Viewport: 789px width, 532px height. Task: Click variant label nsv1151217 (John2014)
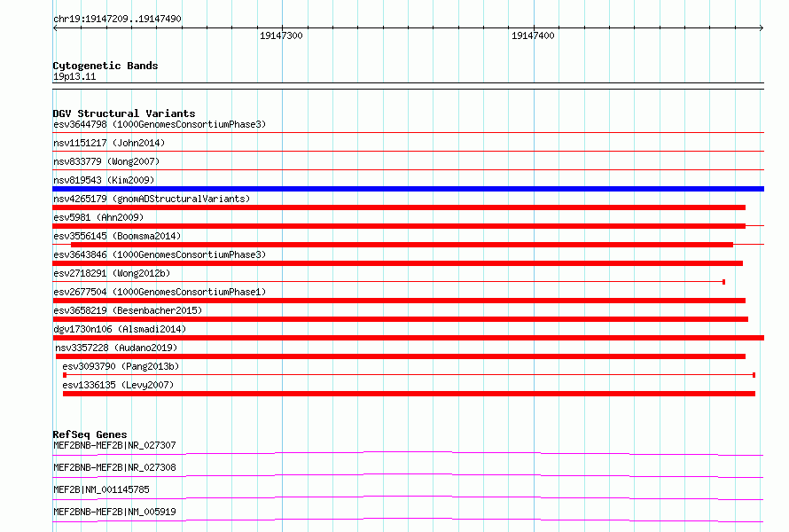coord(109,143)
